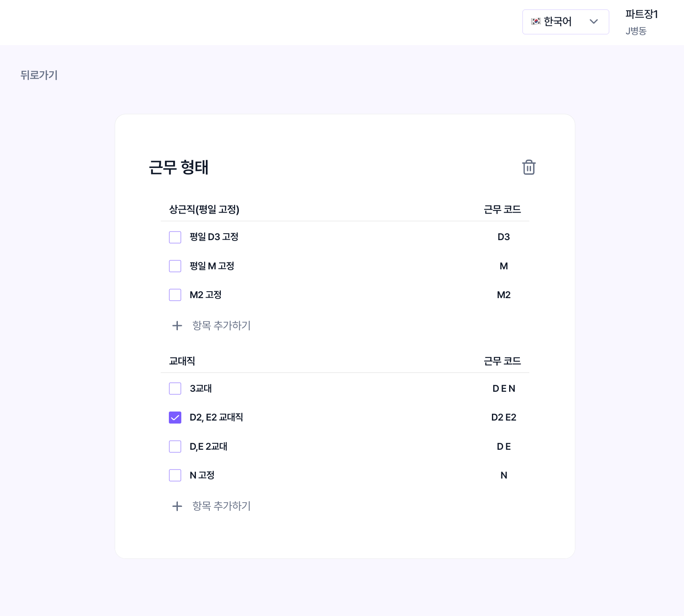This screenshot has width=684, height=616.
Task: Click the 근무 형태 heading
Action: pos(179,167)
